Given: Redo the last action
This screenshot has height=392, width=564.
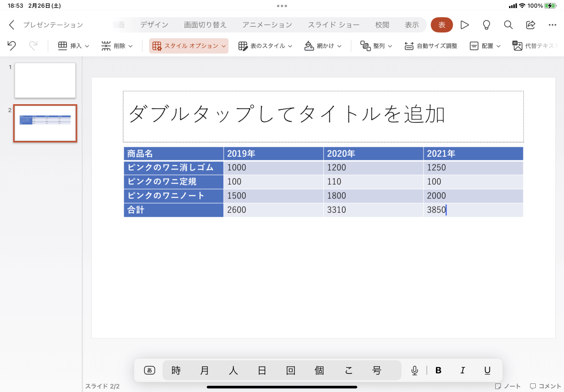Looking at the screenshot, I should [33, 46].
